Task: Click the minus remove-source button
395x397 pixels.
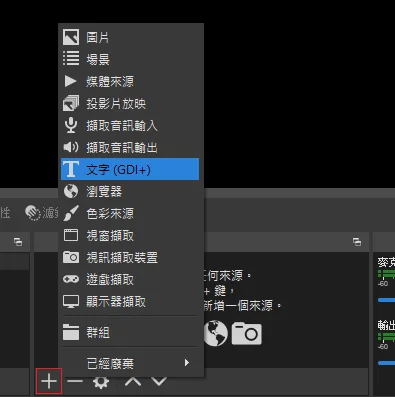Action: (75, 381)
